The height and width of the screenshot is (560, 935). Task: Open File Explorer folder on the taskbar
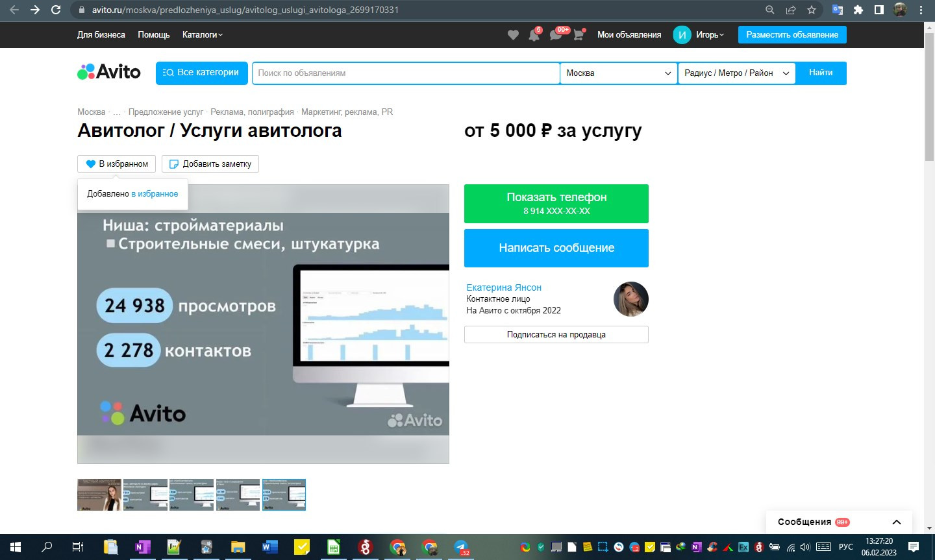(x=238, y=547)
